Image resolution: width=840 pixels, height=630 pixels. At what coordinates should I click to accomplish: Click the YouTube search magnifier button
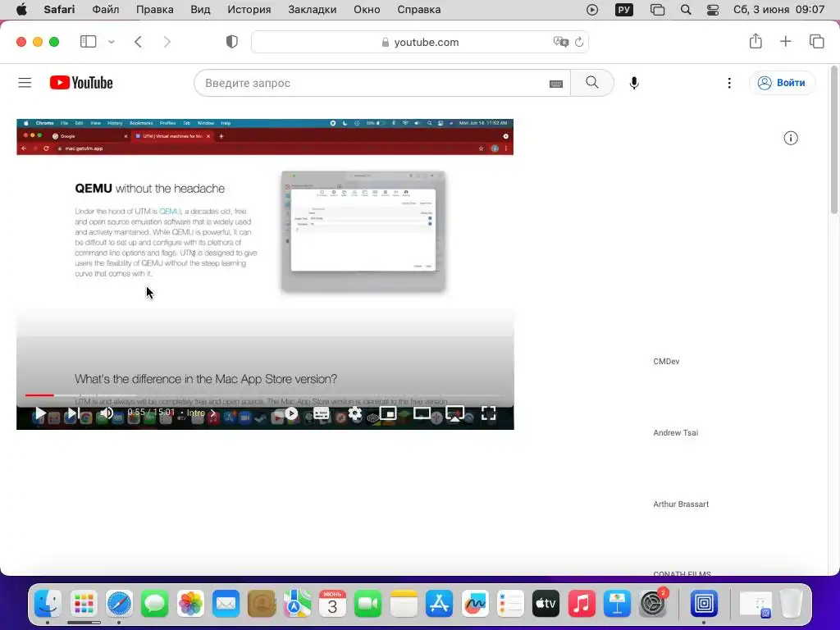tap(592, 83)
